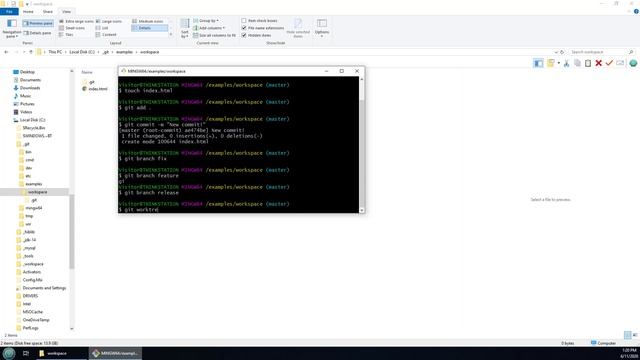Image resolution: width=640 pixels, height=360 pixels.
Task: Select Documents in navigation tree
Action: [x=30, y=80]
